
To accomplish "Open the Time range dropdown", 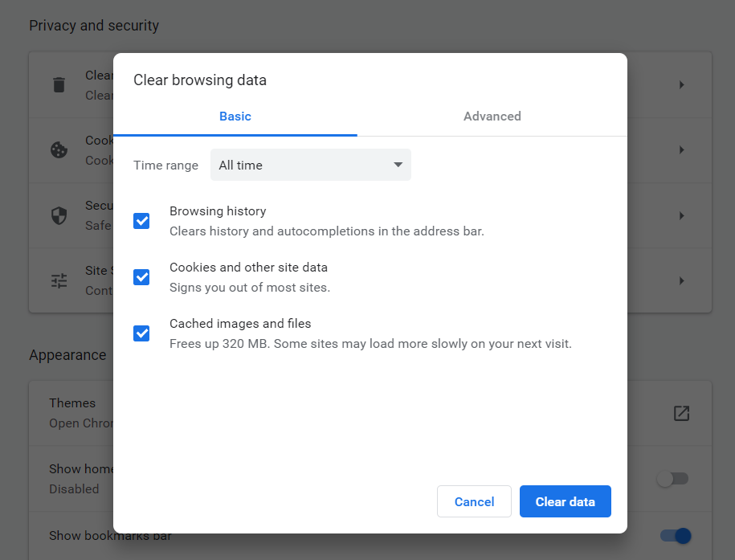I will (x=310, y=165).
